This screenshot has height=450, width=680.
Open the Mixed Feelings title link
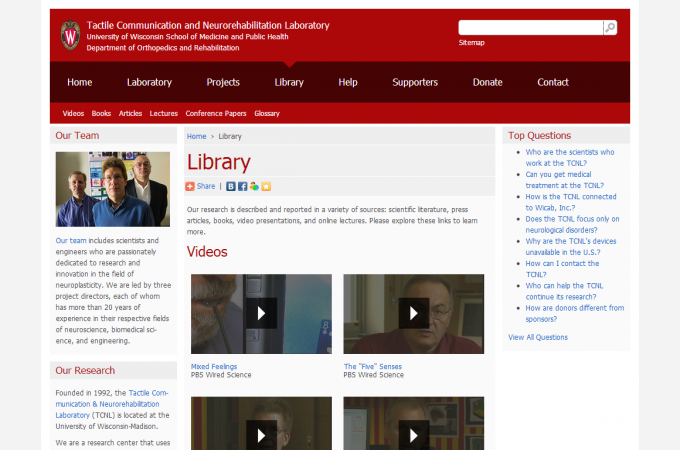point(214,366)
